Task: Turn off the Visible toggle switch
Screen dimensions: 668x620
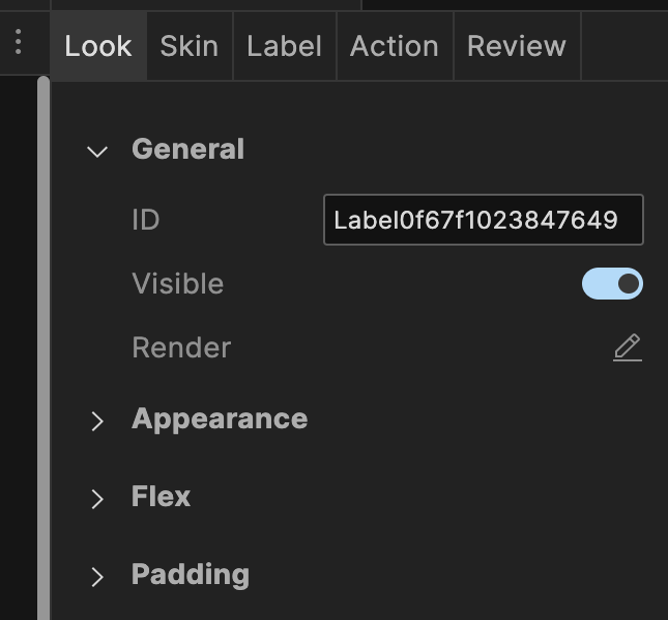Action: [x=612, y=284]
